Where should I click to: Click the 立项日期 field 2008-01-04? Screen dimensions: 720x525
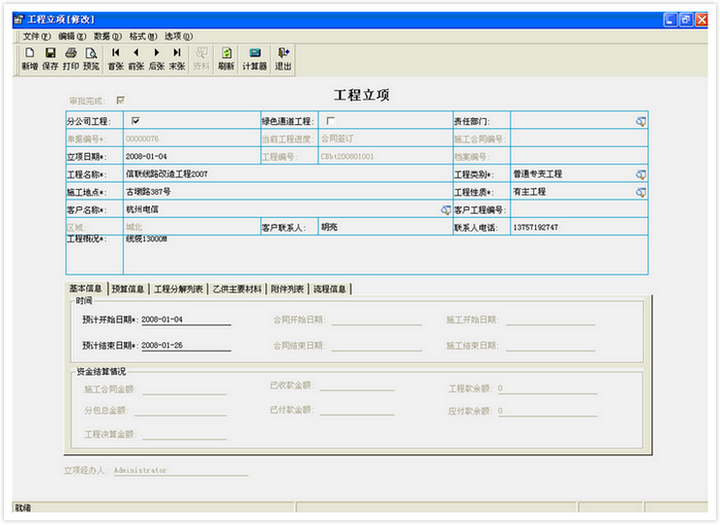191,156
